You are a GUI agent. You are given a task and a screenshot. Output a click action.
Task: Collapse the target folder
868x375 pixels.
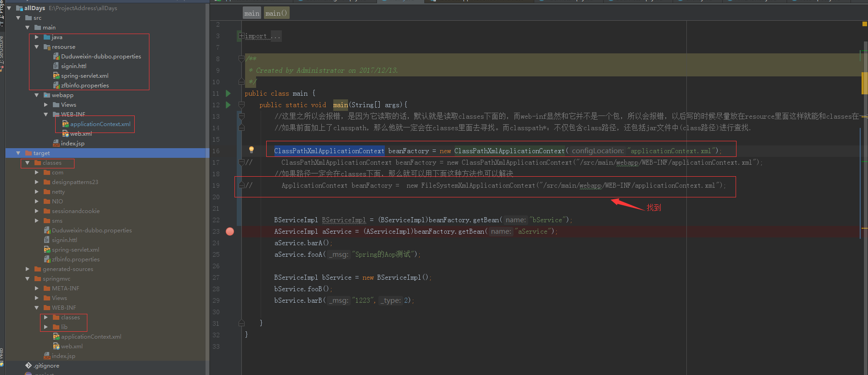[x=18, y=153]
